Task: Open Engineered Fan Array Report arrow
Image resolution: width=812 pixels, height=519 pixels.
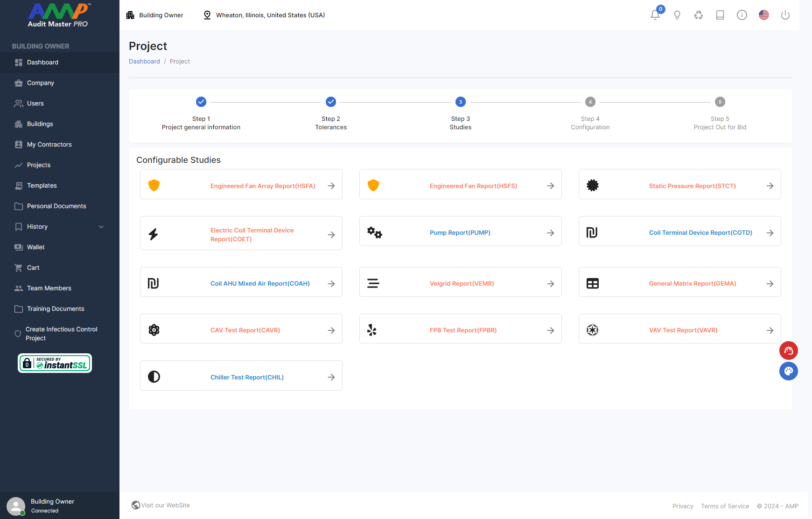Action: click(331, 186)
